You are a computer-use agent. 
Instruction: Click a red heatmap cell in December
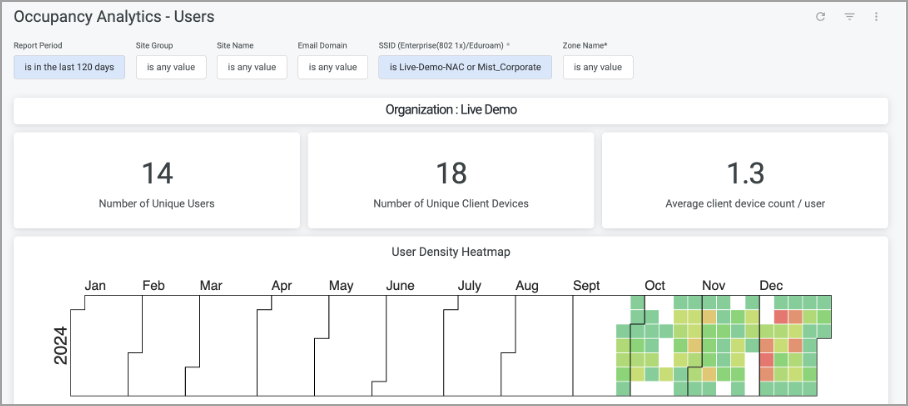click(781, 316)
